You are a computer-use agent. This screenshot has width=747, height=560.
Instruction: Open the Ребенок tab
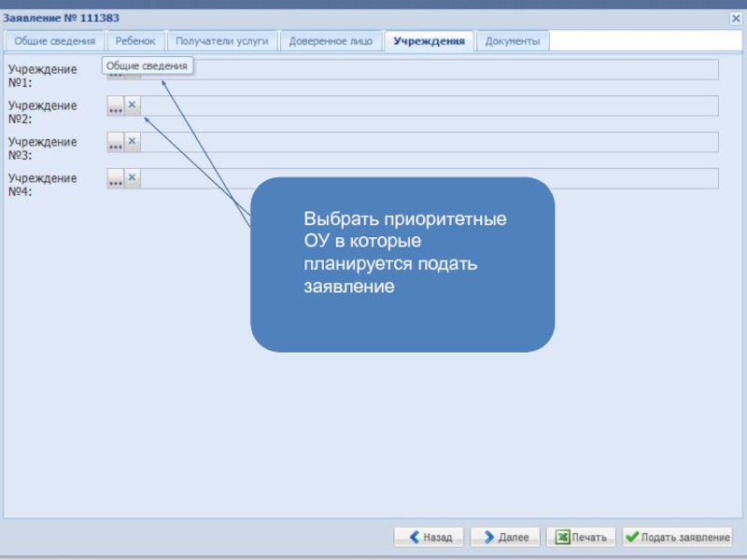point(135,41)
